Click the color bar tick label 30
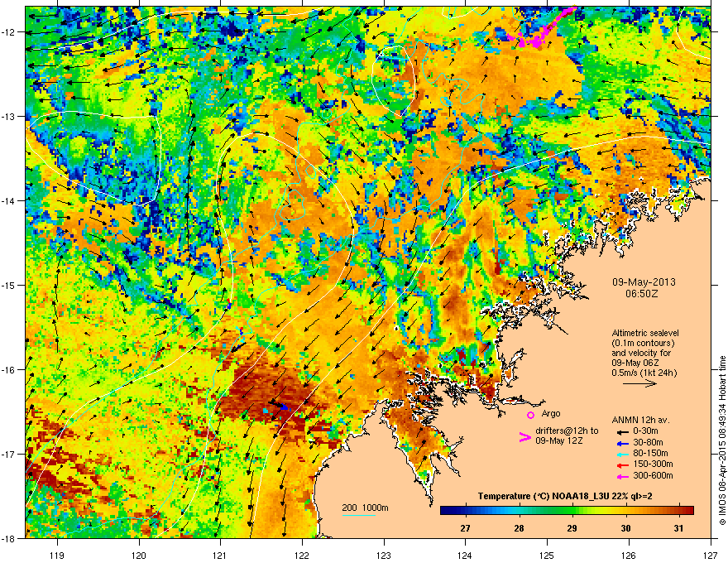This screenshot has width=728, height=563. click(x=626, y=528)
